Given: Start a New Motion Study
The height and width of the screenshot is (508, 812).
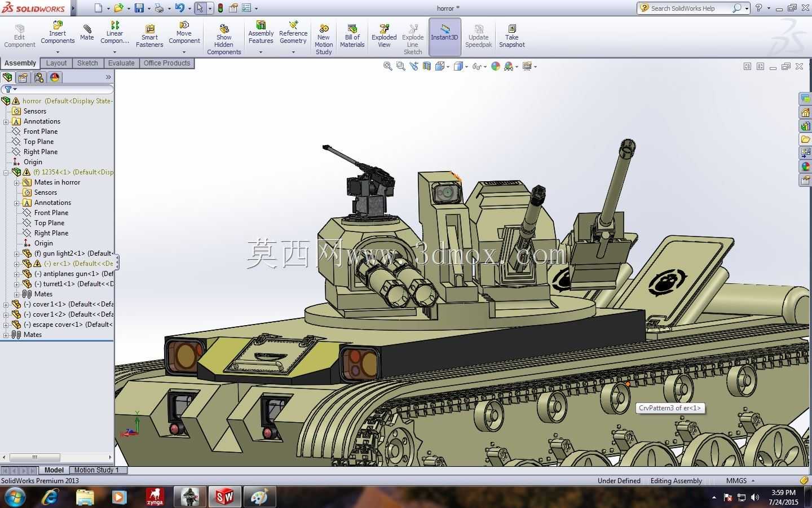Looking at the screenshot, I should [324, 40].
